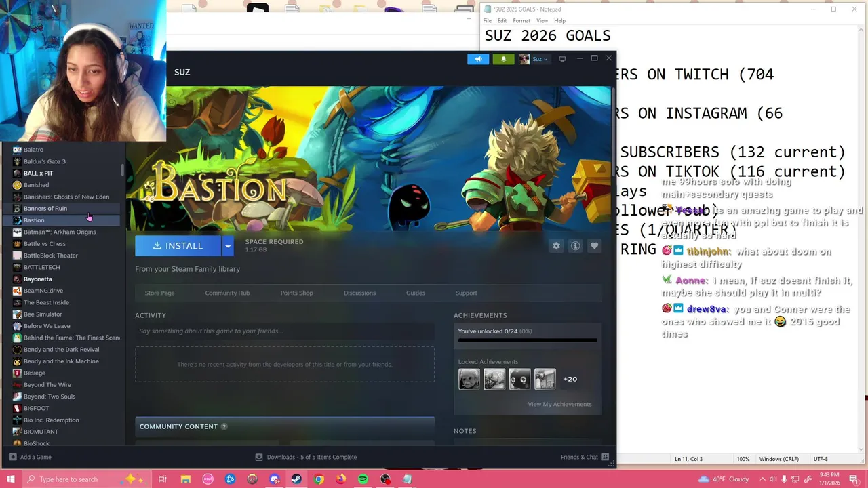This screenshot has width=868, height=488.
Task: Open the Points Shop tab
Action: pyautogui.click(x=296, y=293)
